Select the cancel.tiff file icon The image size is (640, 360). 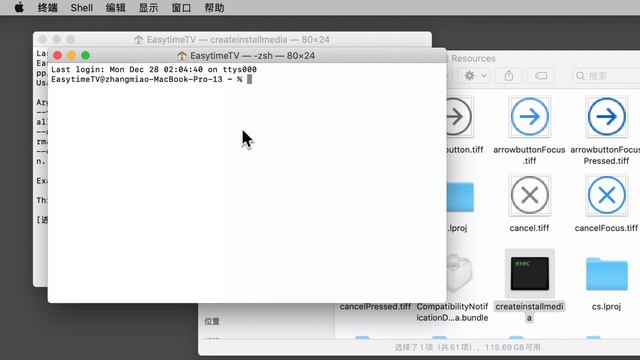(529, 195)
